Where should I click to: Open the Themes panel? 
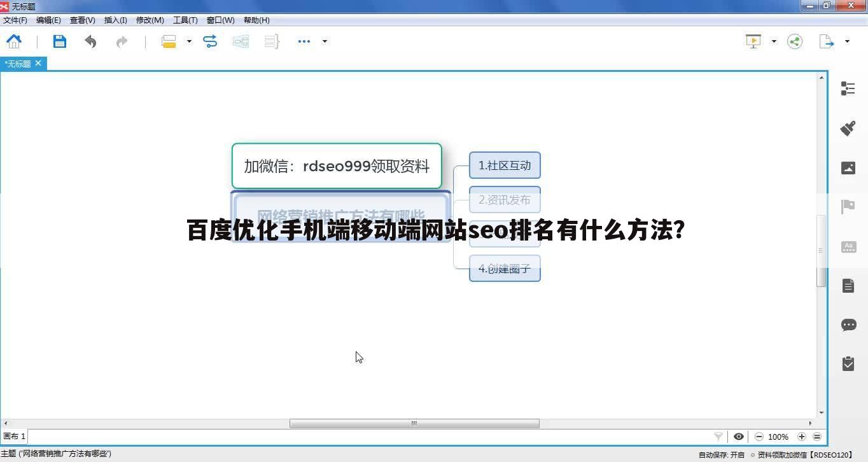pos(848,247)
